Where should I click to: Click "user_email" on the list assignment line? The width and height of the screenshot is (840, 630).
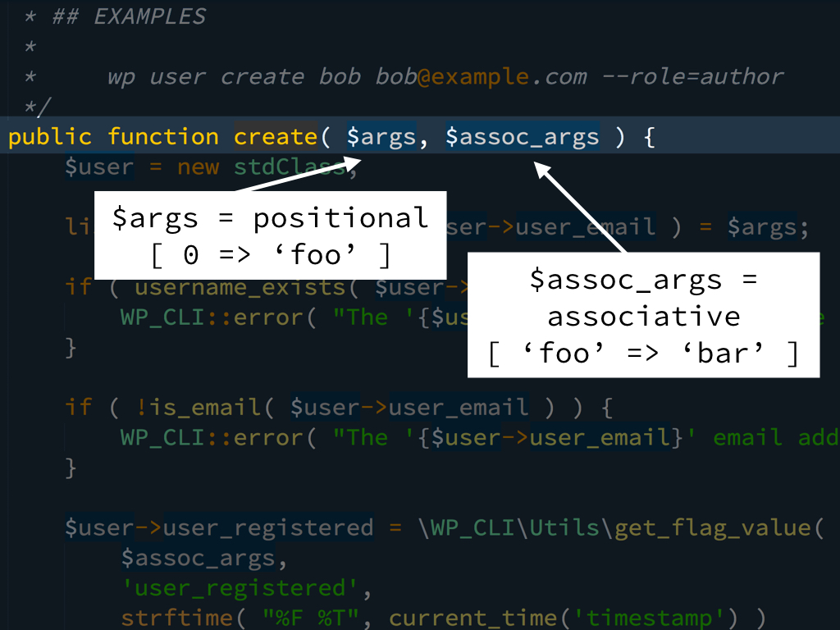coord(586,227)
